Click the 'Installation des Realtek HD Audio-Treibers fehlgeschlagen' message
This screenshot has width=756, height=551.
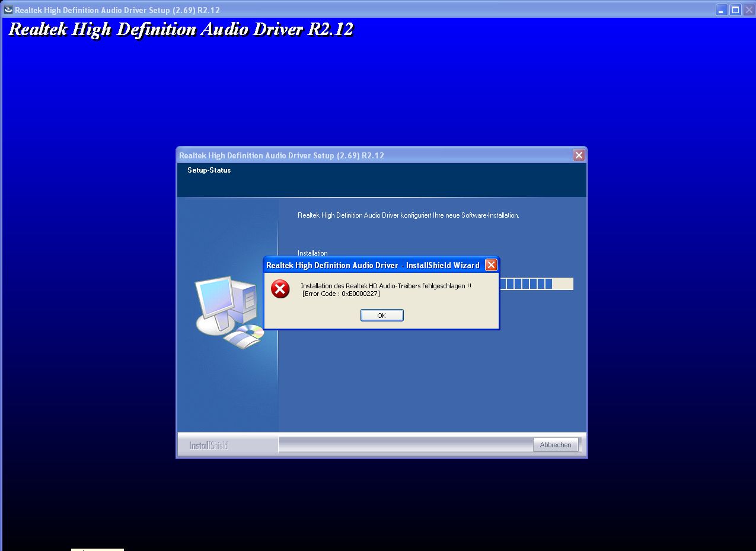click(x=386, y=285)
